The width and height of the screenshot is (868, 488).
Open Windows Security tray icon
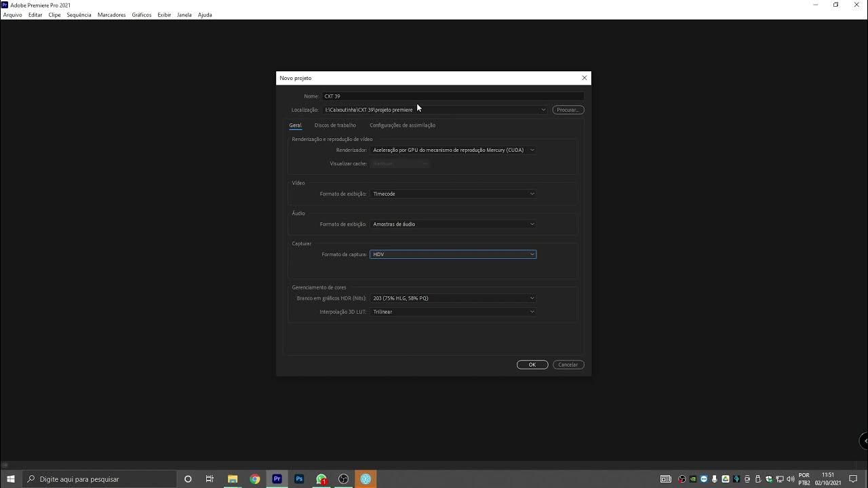[x=769, y=479]
